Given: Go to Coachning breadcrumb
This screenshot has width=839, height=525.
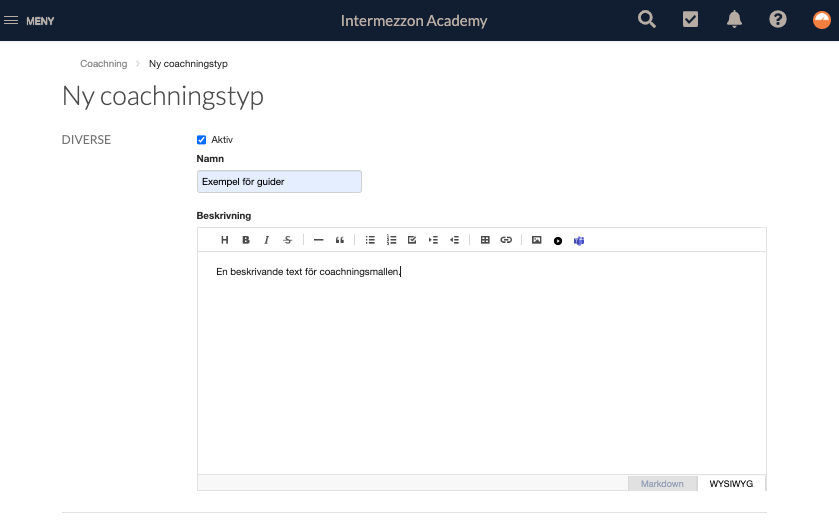Looking at the screenshot, I should coord(104,64).
